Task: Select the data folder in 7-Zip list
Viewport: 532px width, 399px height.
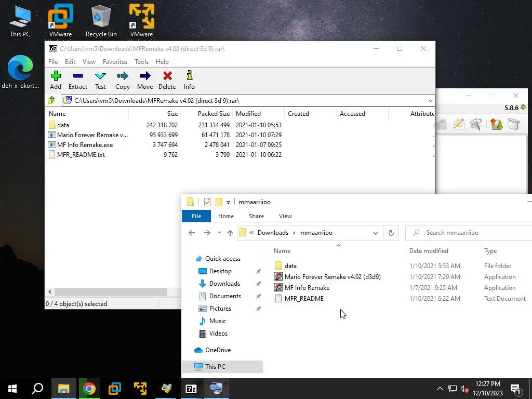Action: coord(63,125)
